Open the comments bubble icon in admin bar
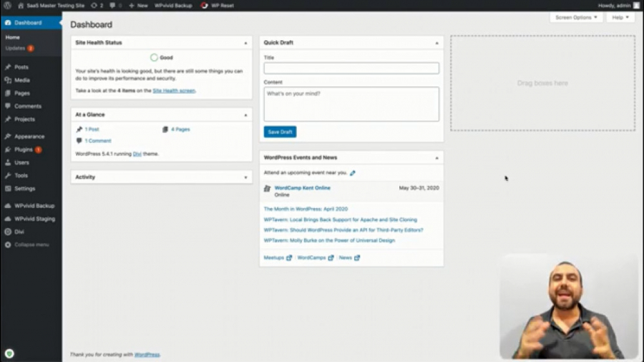 [112, 5]
